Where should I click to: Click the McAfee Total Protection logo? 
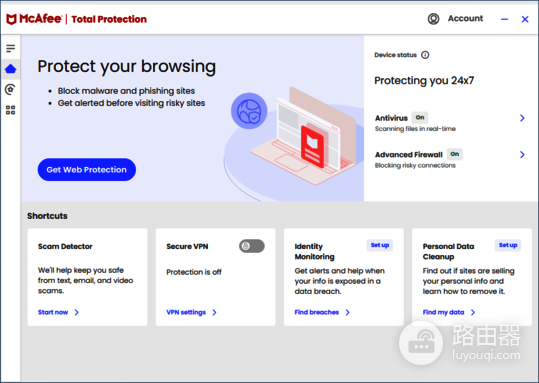point(76,19)
